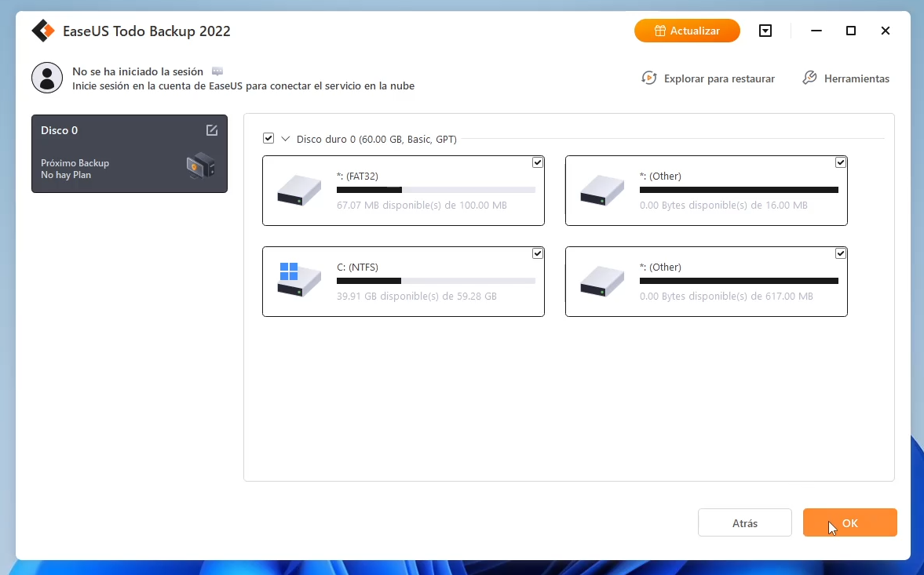924x575 pixels.
Task: Open the Herramientas menu
Action: click(x=845, y=78)
